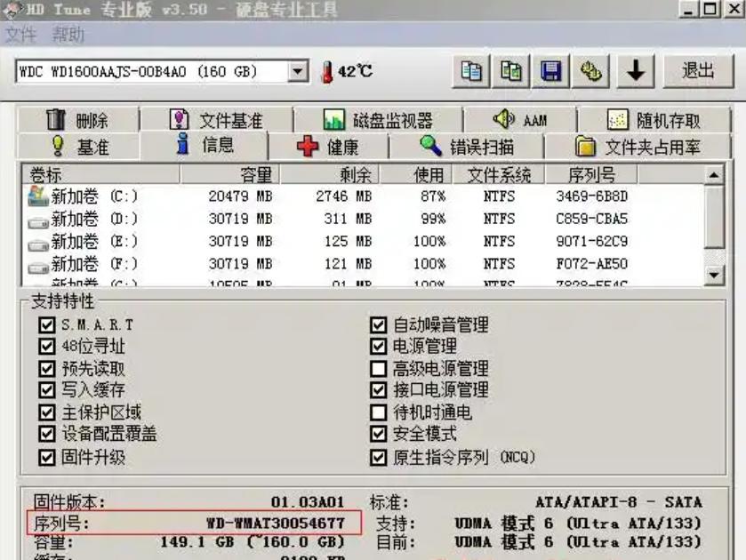Select the 新加卷 (F:) row label
The height and width of the screenshot is (560, 746).
(x=94, y=264)
